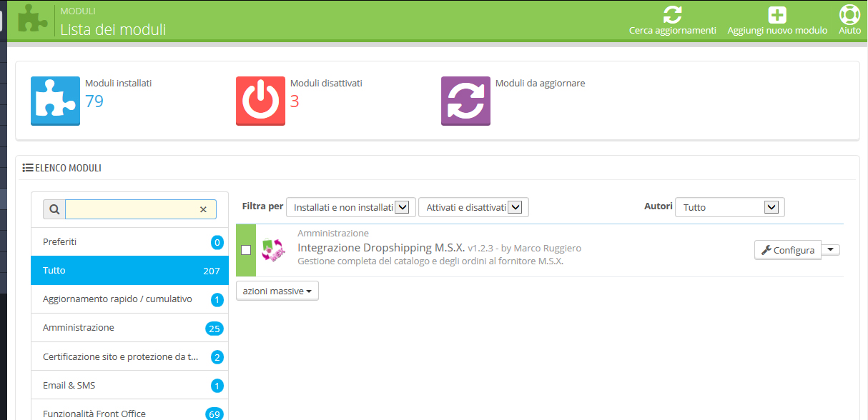Click the Aiuto label text
The width and height of the screenshot is (868, 420).
pyautogui.click(x=849, y=31)
